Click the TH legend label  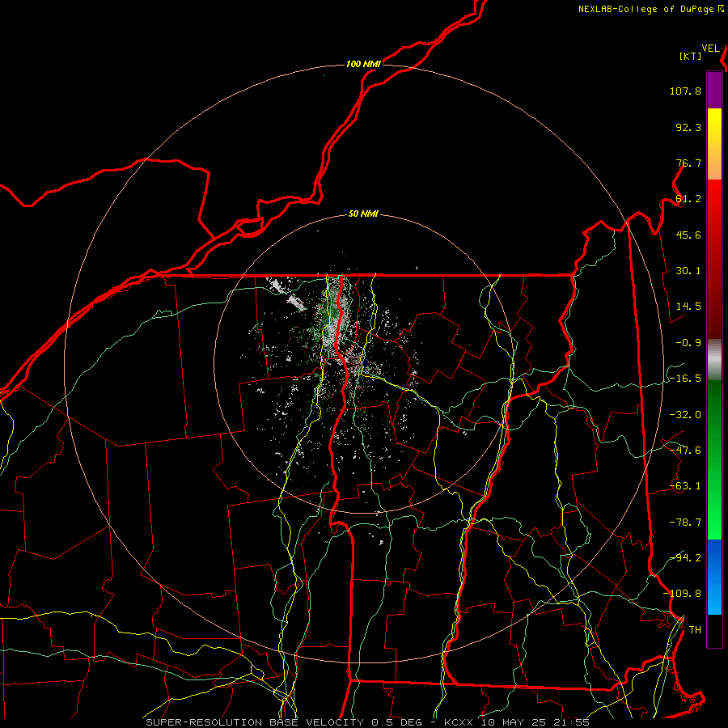(x=695, y=629)
